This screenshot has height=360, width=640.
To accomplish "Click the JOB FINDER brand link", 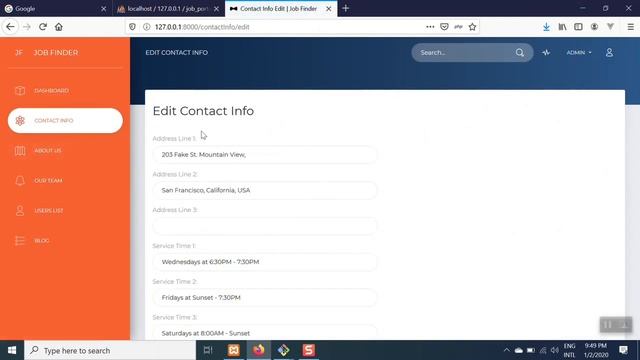I will (56, 53).
